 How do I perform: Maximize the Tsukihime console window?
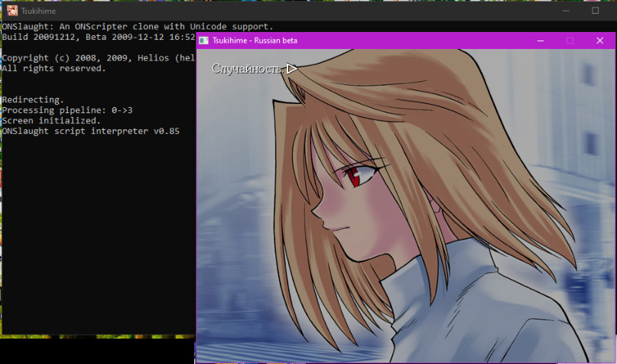click(596, 11)
